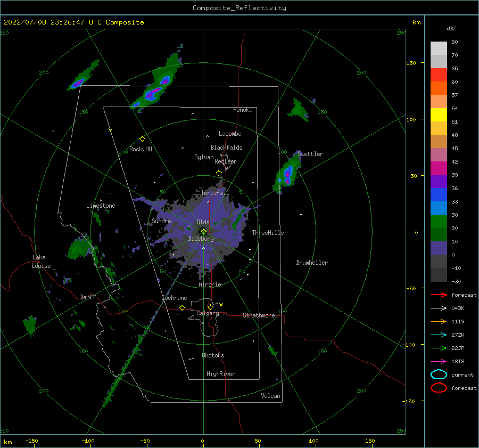
Task: Select the bright yellow swatch in dBZ legend
Action: point(439,115)
